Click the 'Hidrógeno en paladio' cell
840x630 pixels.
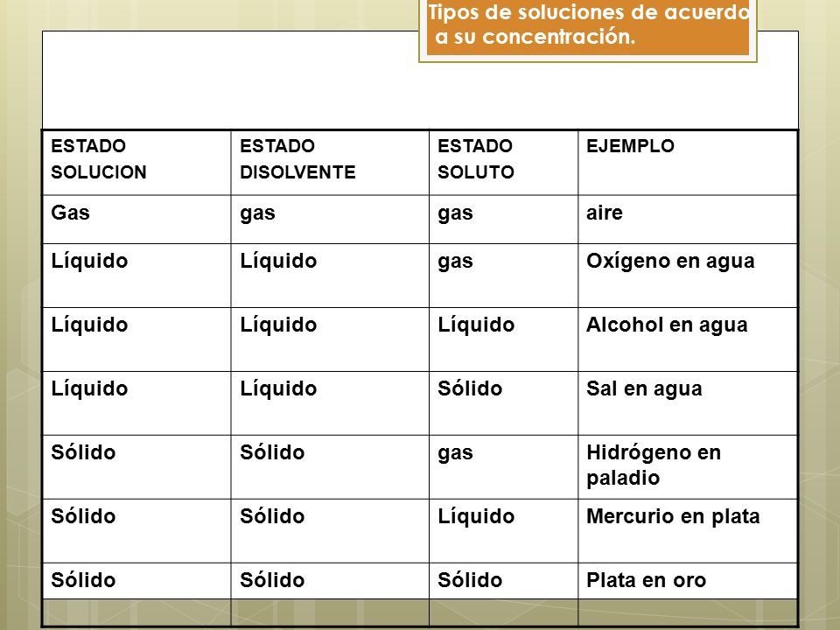688,466
